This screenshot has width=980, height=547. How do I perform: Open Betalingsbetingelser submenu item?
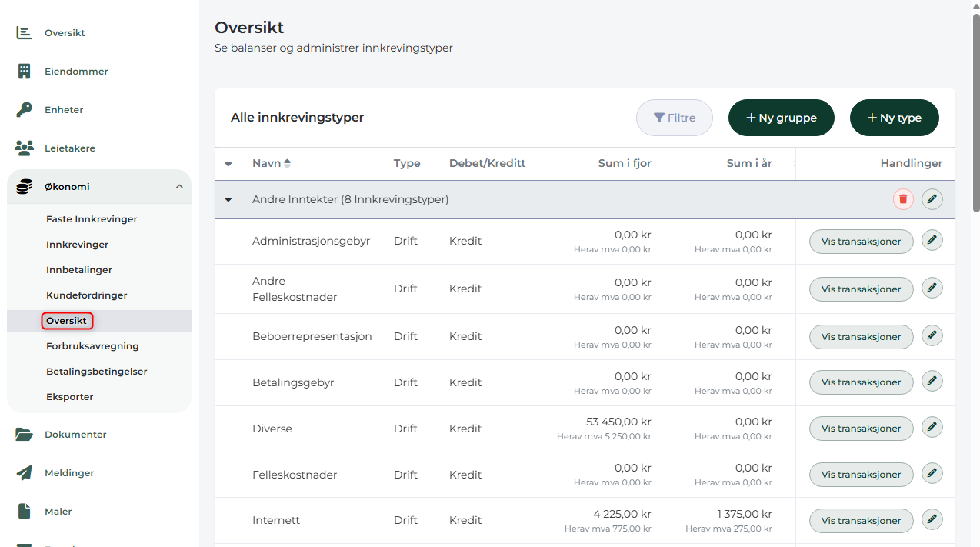97,372
